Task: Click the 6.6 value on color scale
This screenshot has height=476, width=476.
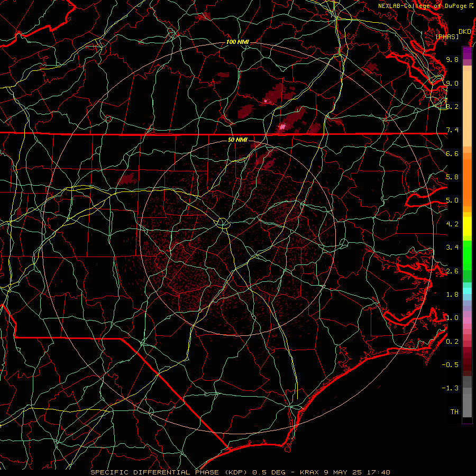Action: 452,153
